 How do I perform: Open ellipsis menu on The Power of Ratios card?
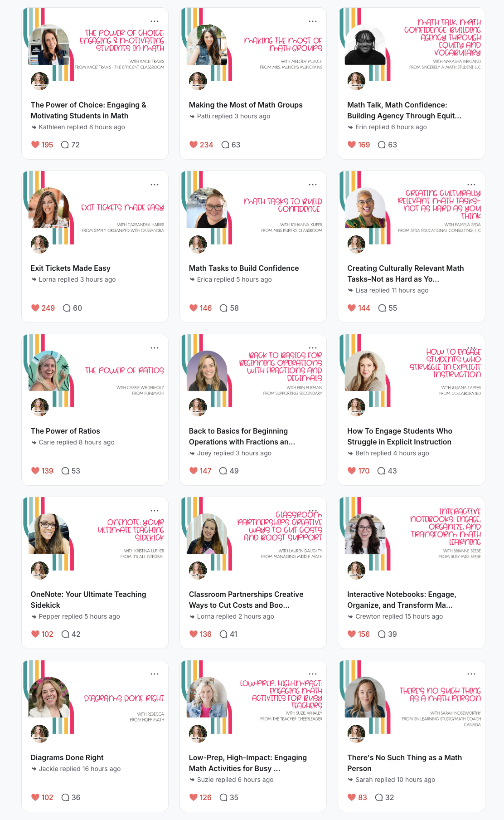[155, 348]
